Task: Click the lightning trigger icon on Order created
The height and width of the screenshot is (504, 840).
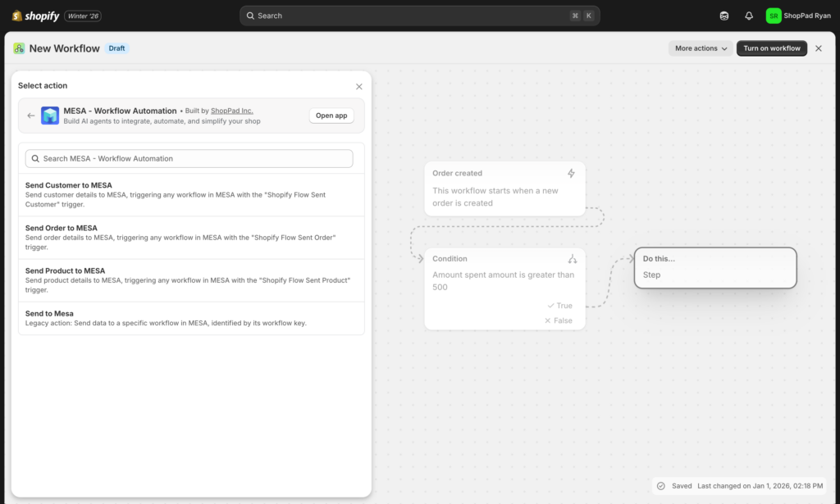Action: 571,174
